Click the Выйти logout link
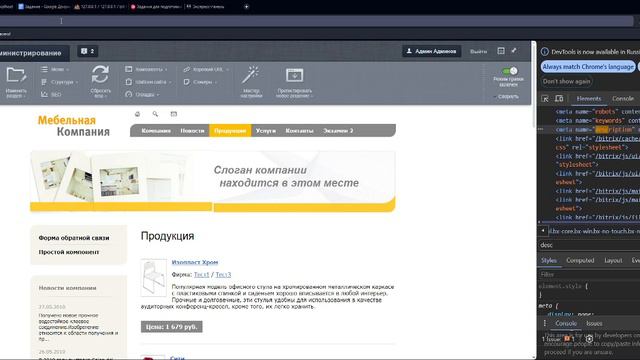640x360 pixels. coord(478,51)
